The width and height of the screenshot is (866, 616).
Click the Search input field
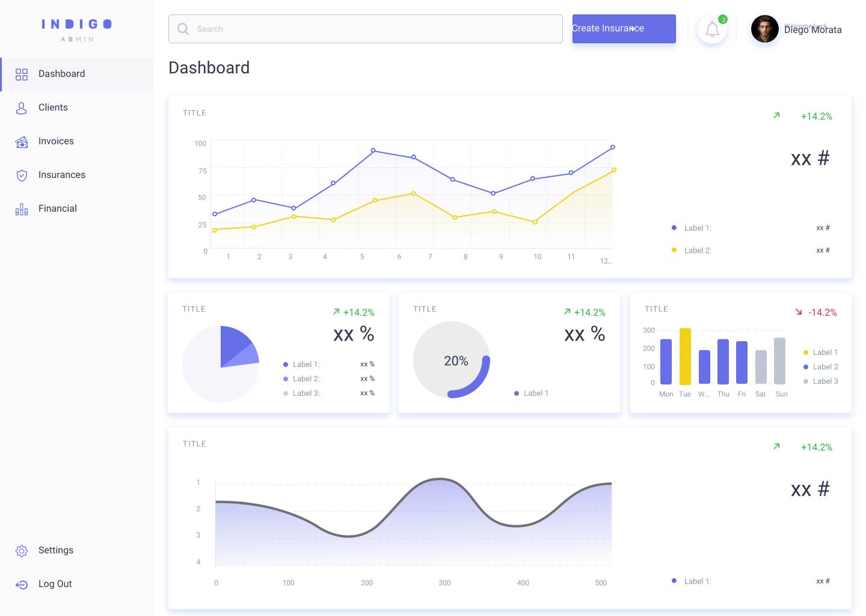coord(366,29)
